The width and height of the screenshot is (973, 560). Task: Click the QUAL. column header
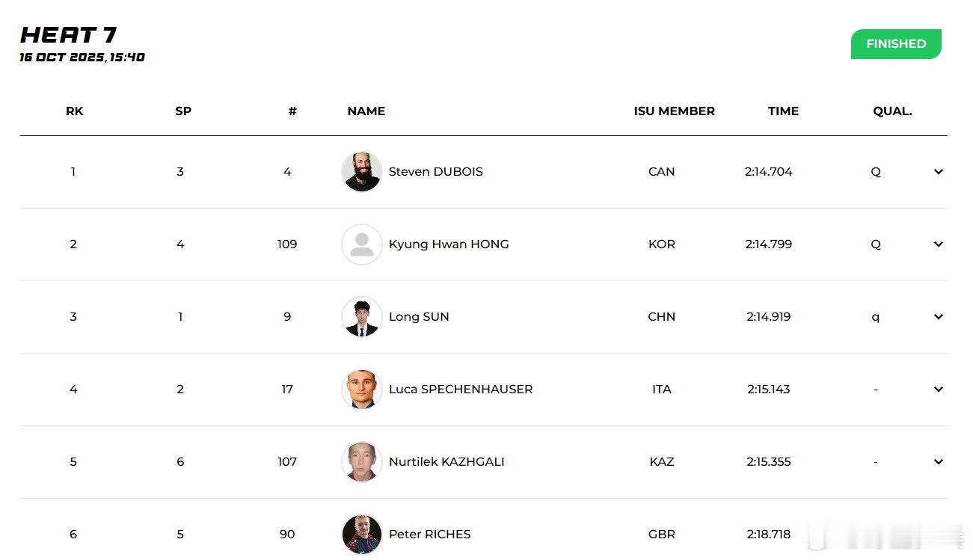pos(892,111)
